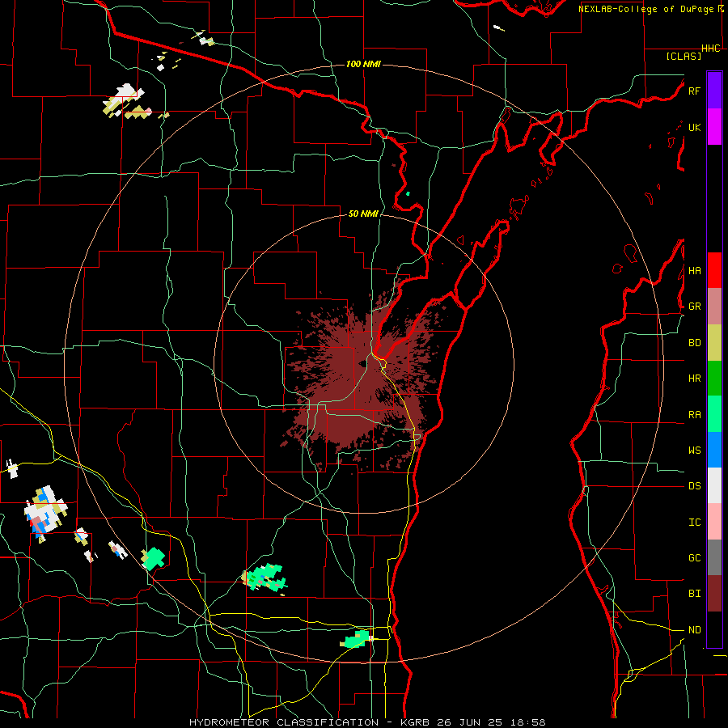Image resolution: width=728 pixels, height=728 pixels.
Task: Pick the HR dark green legend swatch
Action: click(x=714, y=378)
